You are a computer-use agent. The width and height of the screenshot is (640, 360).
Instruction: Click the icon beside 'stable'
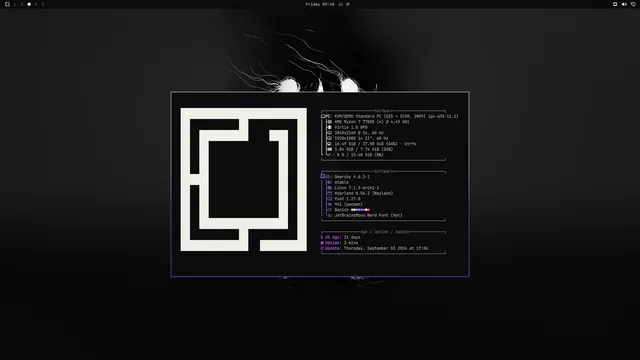(329, 182)
